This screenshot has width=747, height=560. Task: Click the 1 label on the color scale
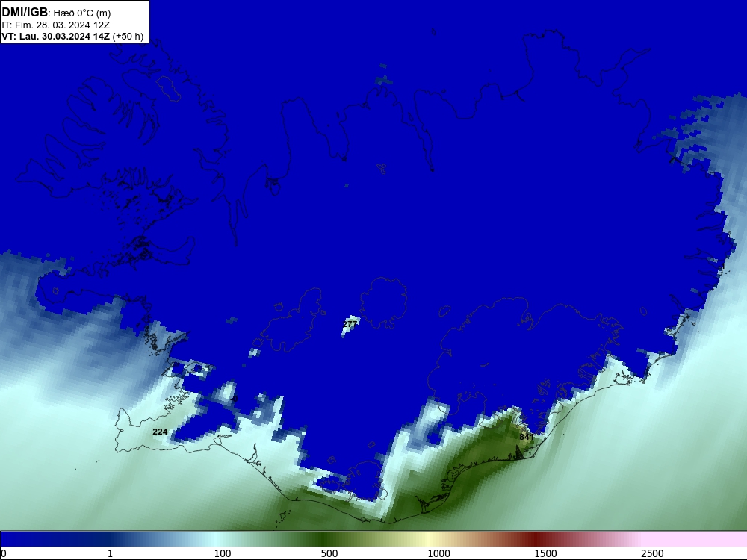(110, 553)
